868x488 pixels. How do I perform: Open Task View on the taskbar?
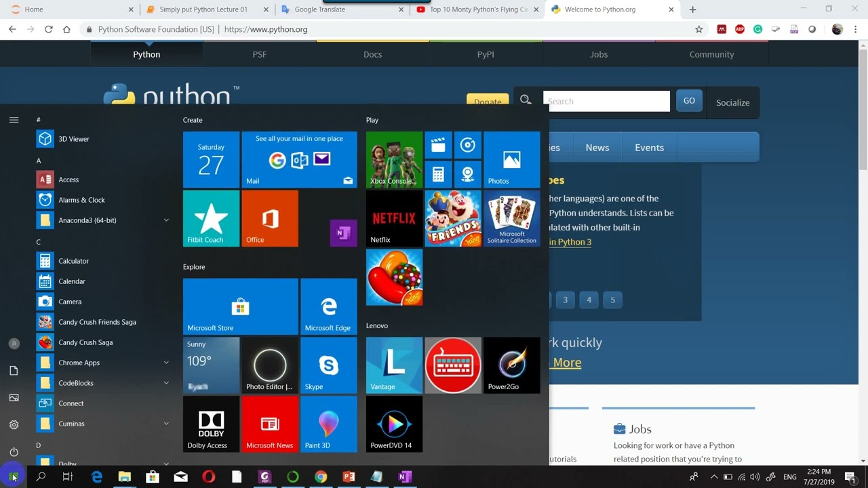click(68, 477)
